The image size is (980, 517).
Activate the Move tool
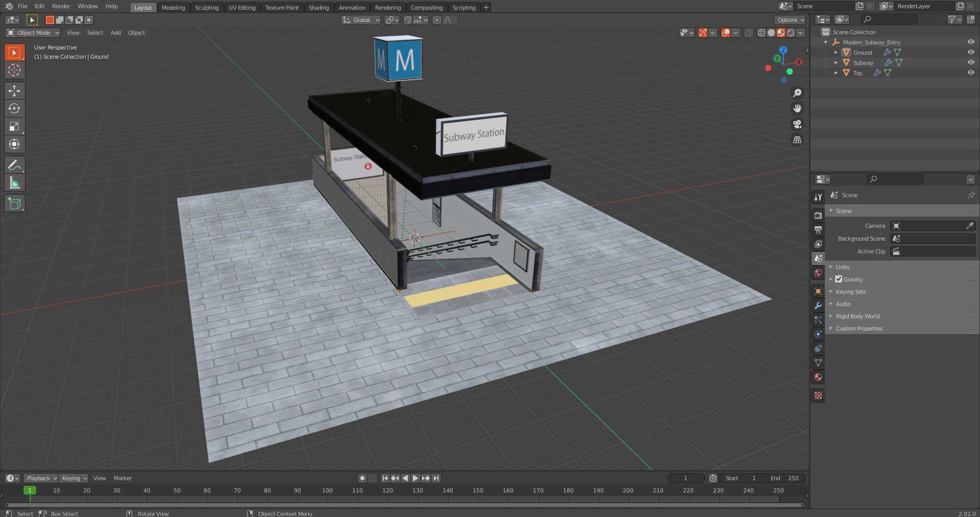(14, 91)
